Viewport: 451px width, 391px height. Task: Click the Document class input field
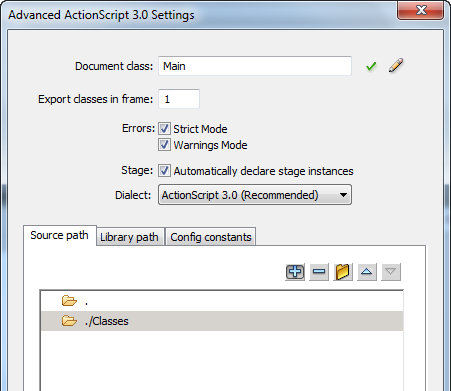point(255,66)
